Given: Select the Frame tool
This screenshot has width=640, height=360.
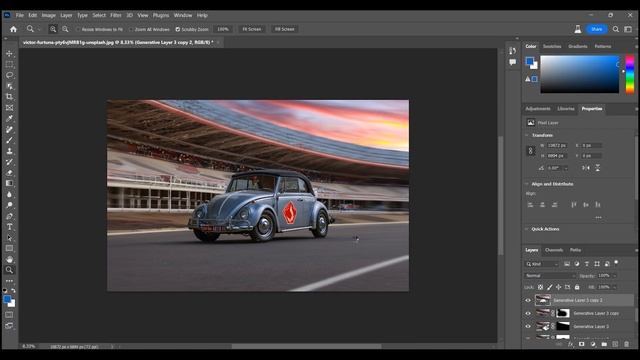Looking at the screenshot, I should pyautogui.click(x=9, y=108).
